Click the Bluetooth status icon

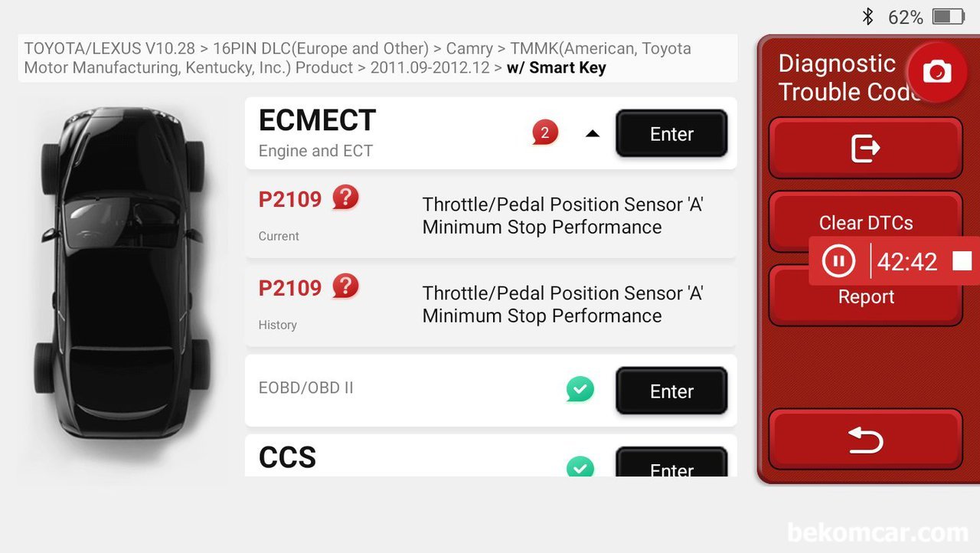[867, 17]
